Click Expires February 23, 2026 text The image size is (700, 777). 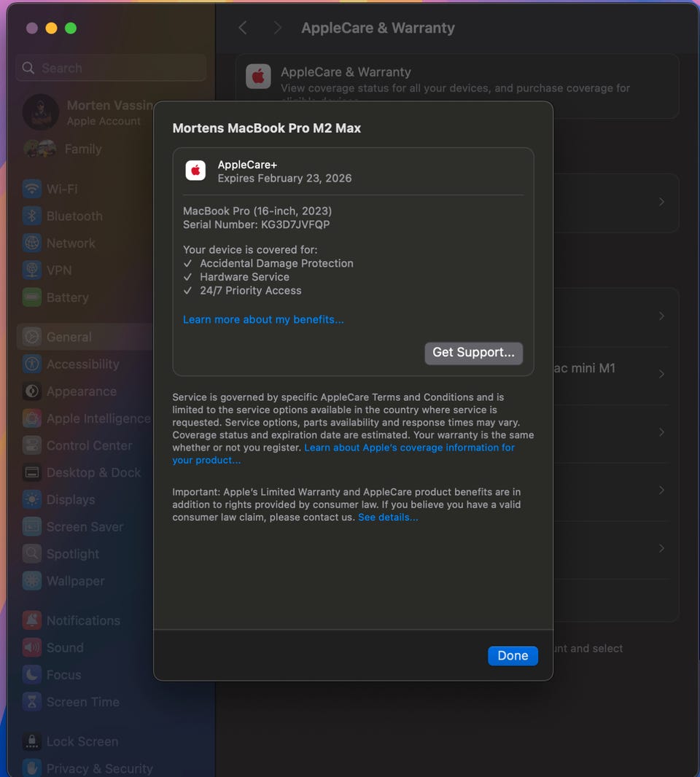(x=284, y=179)
